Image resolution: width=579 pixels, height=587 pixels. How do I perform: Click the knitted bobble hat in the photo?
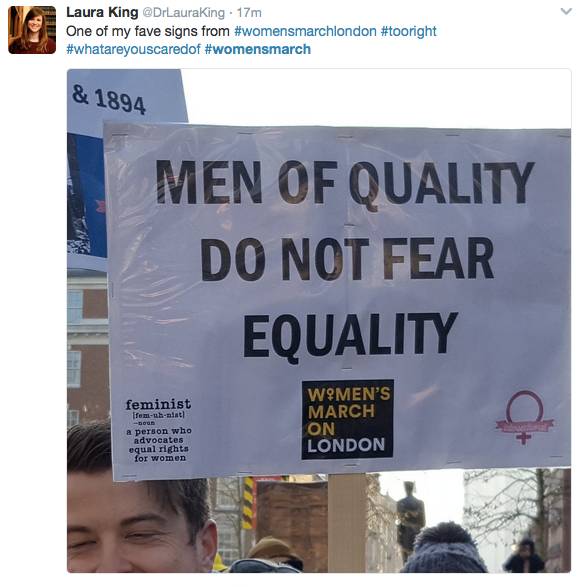444,548
